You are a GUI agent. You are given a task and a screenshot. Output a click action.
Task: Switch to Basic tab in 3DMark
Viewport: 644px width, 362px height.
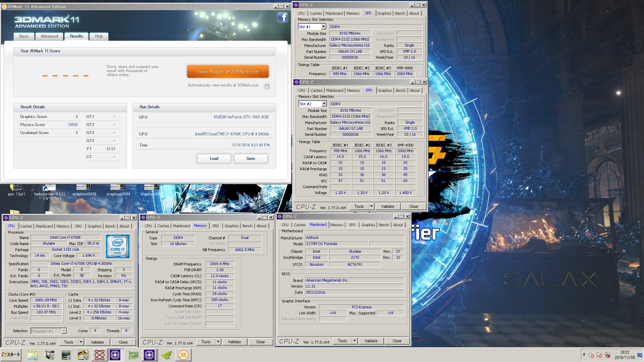point(24,36)
